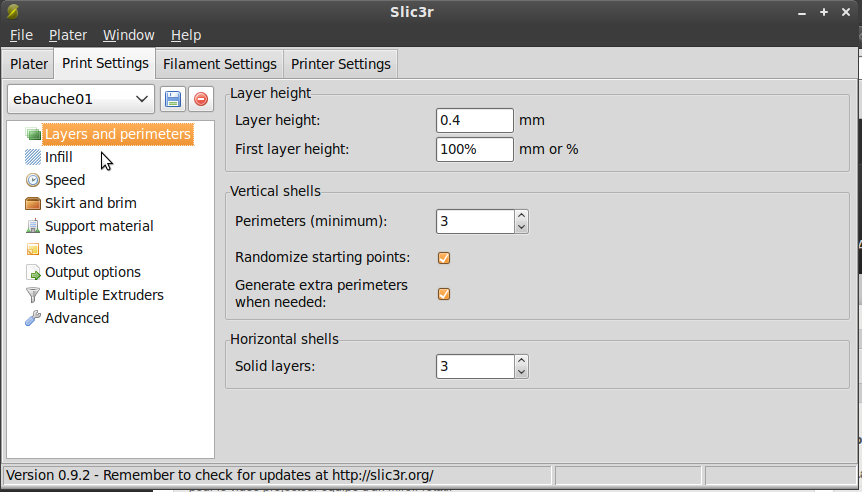This screenshot has width=862, height=492.
Task: Open Skirt and brim settings icon
Action: click(x=33, y=203)
